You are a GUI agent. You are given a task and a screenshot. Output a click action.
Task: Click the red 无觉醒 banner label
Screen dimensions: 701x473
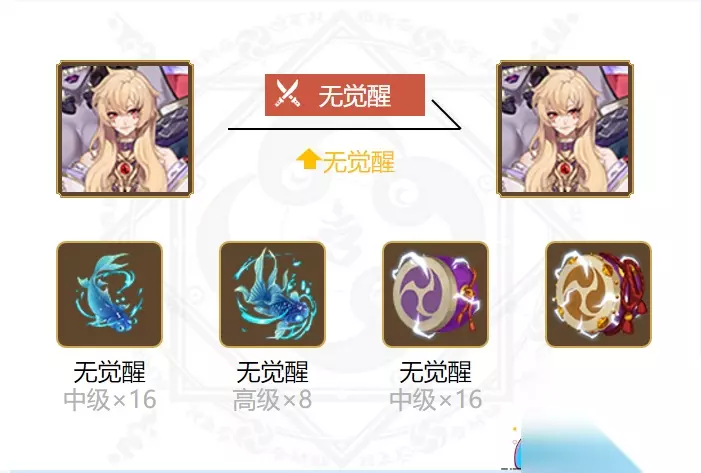tap(345, 95)
